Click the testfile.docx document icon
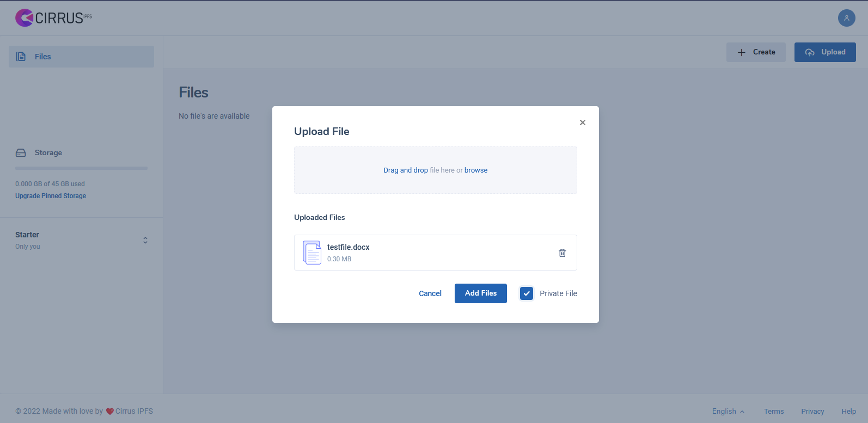This screenshot has width=868, height=423. 312,253
